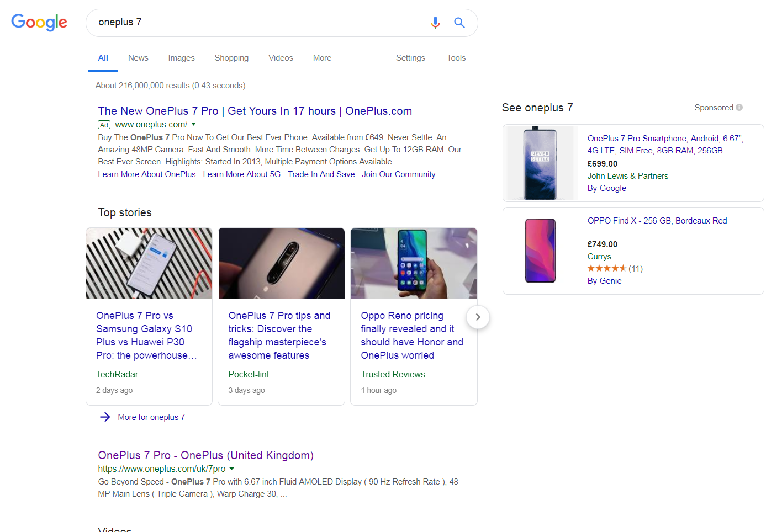Click the TechRadar story thumbnail image
The image size is (782, 532).
(x=149, y=263)
